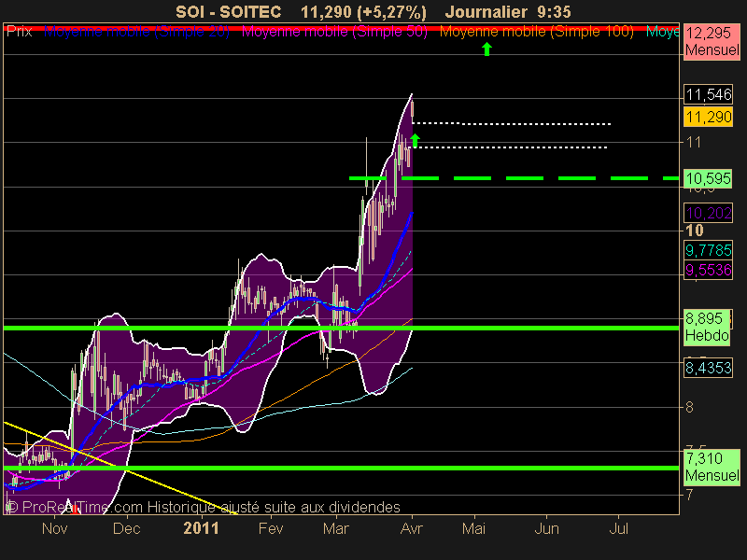Click 'Nov' on the time axis
The width and height of the screenshot is (747, 560).
55,528
